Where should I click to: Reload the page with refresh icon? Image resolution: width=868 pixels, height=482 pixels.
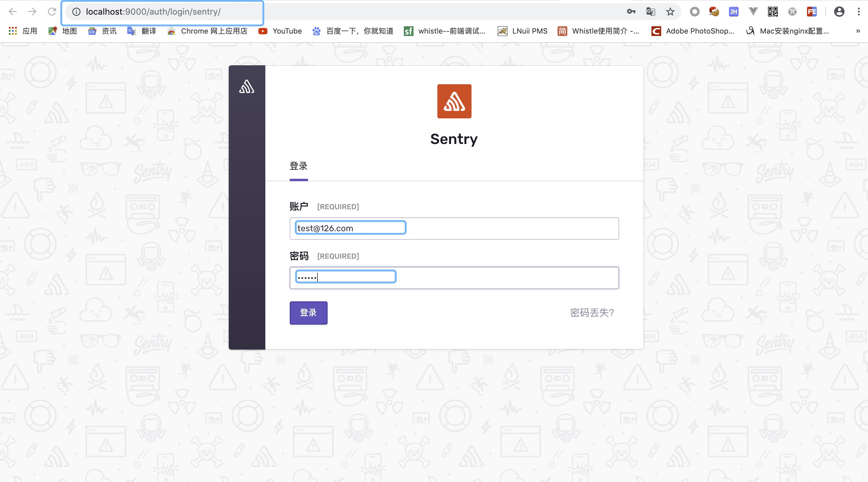[52, 12]
